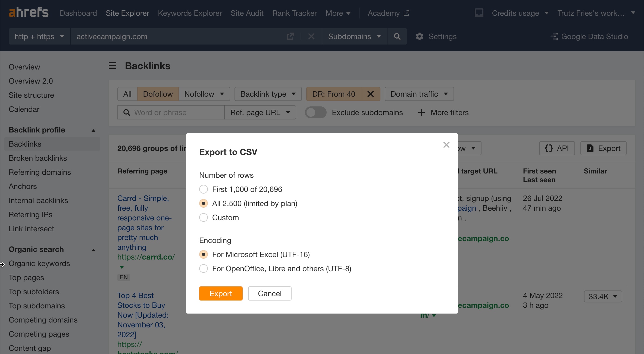Screen dimensions: 644x354
Task: Open the More menu dropdown
Action: [x=338, y=13]
